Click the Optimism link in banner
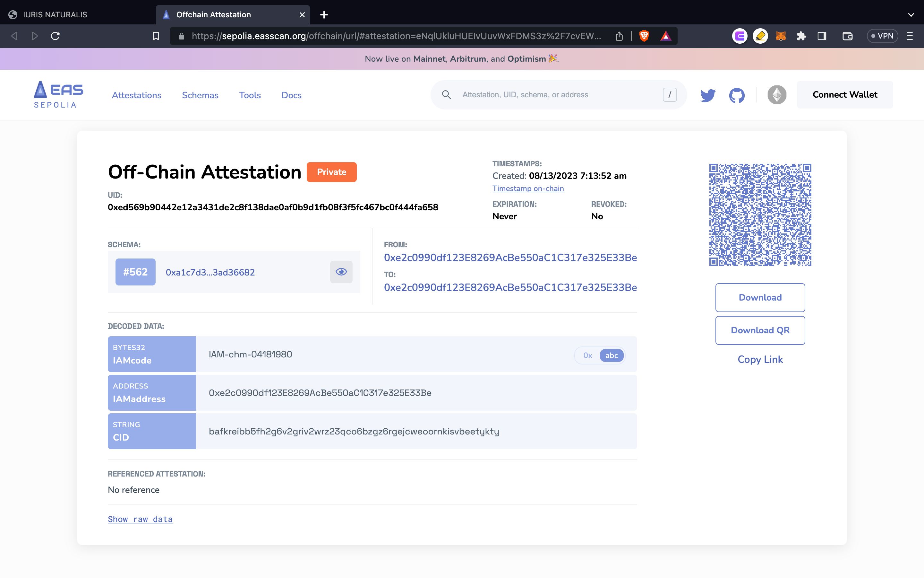This screenshot has height=578, width=924. pos(526,59)
